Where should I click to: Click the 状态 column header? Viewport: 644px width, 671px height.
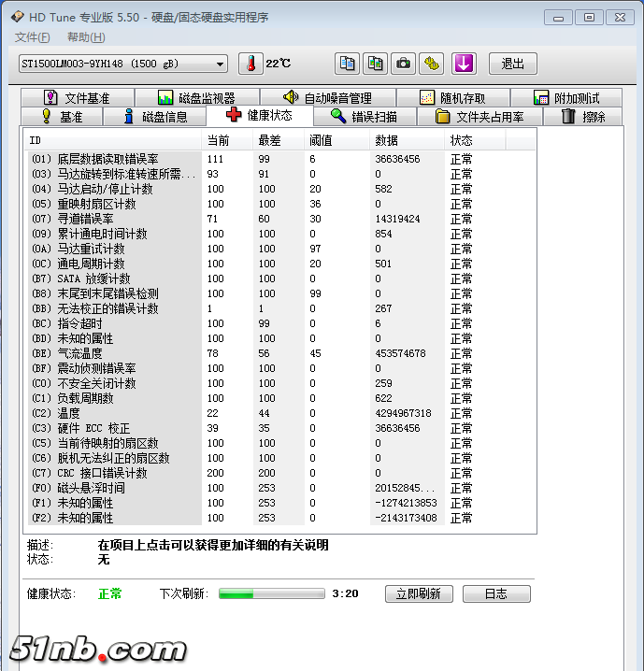tap(475, 140)
